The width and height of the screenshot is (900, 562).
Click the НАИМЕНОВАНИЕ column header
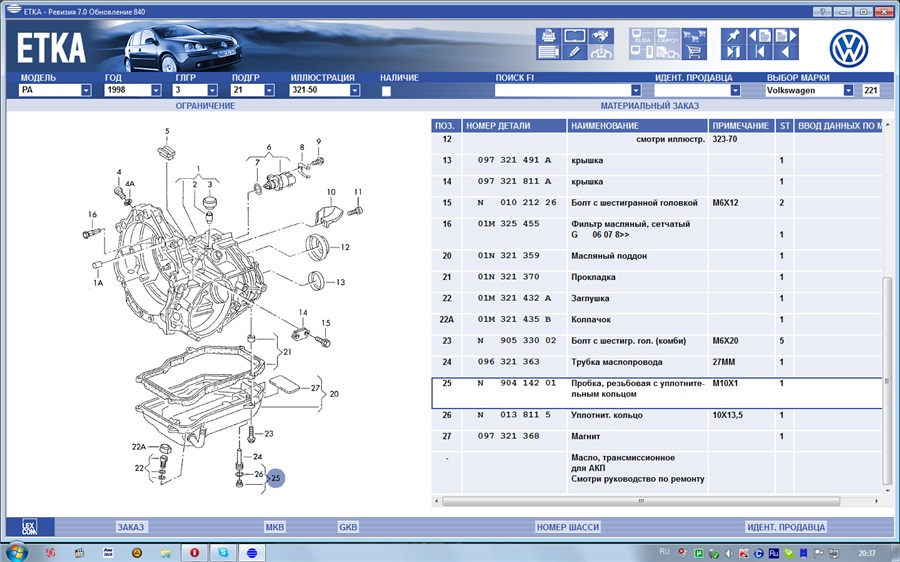[x=637, y=126]
